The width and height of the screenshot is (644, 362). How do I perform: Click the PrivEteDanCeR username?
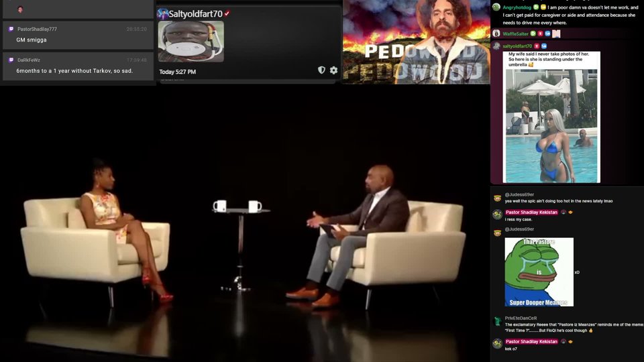(521, 318)
